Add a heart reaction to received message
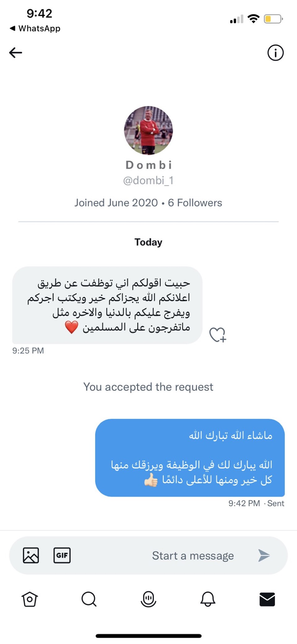Screen dimensions: 297x644 (x=217, y=335)
